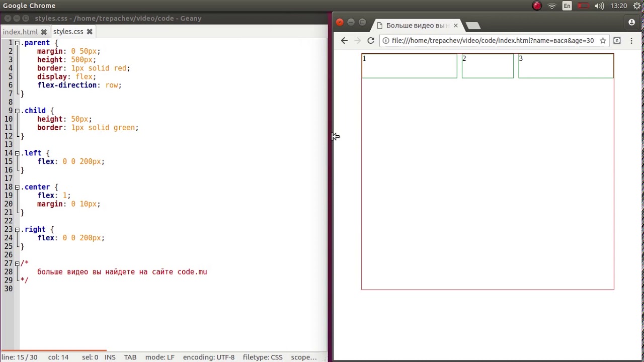The height and width of the screenshot is (362, 644).
Task: Click the green box labeled 3
Action: [x=566, y=66]
